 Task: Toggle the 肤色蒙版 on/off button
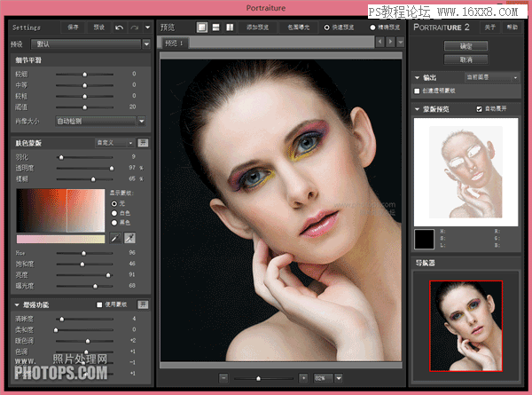pyautogui.click(x=143, y=143)
